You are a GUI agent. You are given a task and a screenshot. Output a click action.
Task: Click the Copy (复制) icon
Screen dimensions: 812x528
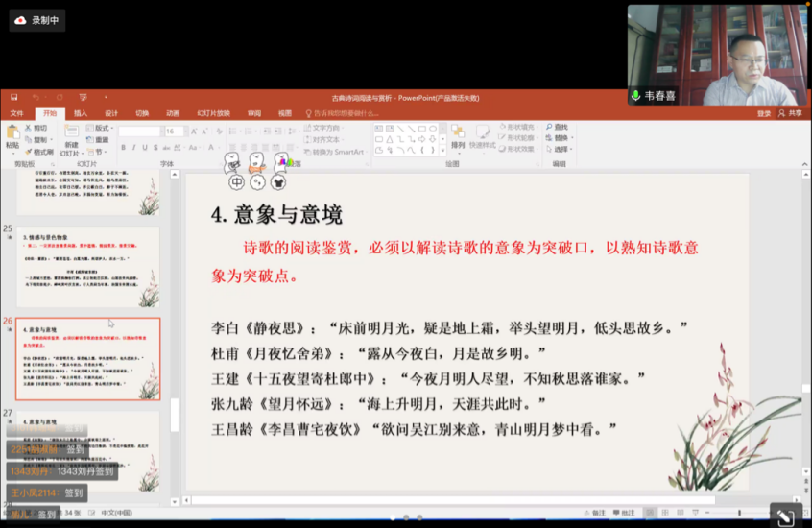pyautogui.click(x=29, y=139)
